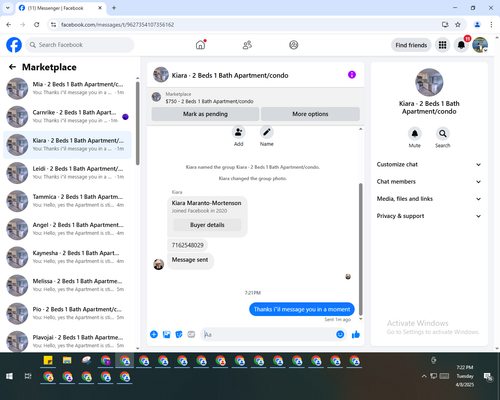Click Chrome back navigation arrow
This screenshot has height=400, width=500.
[x=9, y=25]
